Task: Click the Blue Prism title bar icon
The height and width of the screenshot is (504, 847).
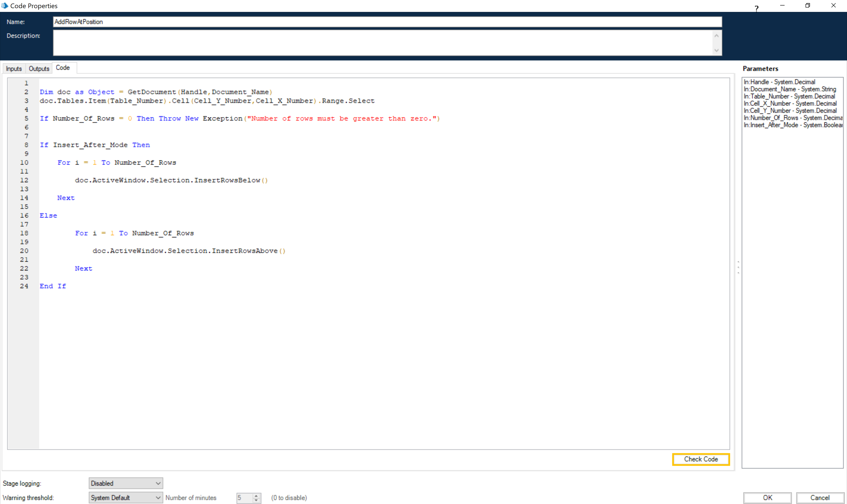Action: 4,6
